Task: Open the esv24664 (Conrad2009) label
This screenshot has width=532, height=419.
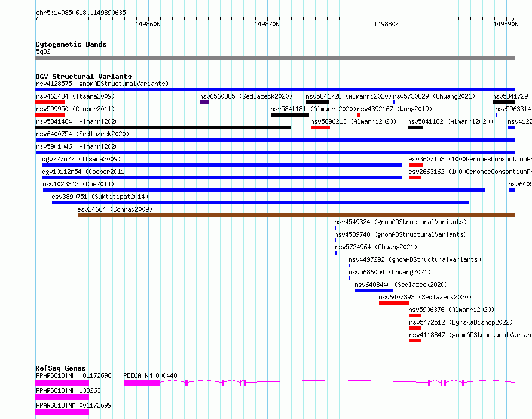Action: (x=115, y=209)
